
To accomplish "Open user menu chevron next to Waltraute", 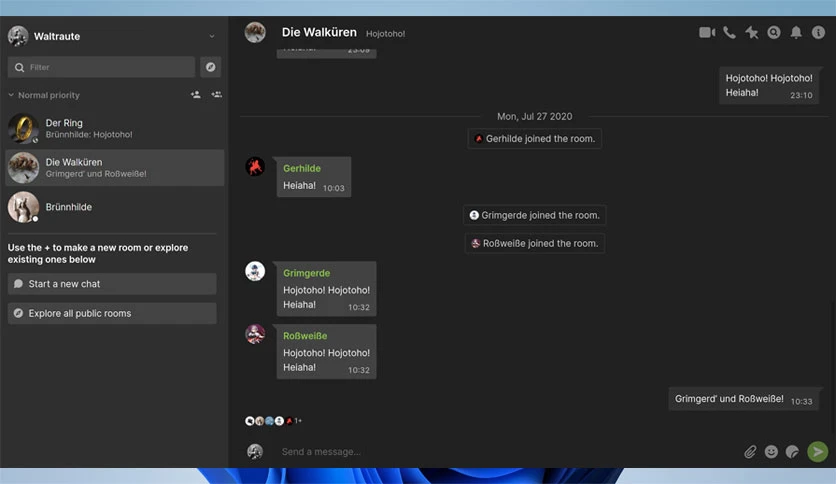I will tap(212, 36).
